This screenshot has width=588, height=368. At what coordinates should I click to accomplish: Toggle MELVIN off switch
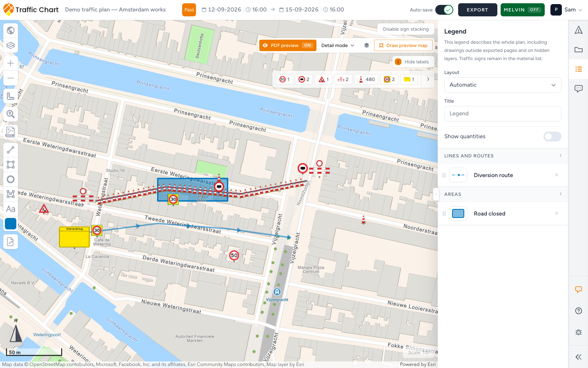click(523, 10)
